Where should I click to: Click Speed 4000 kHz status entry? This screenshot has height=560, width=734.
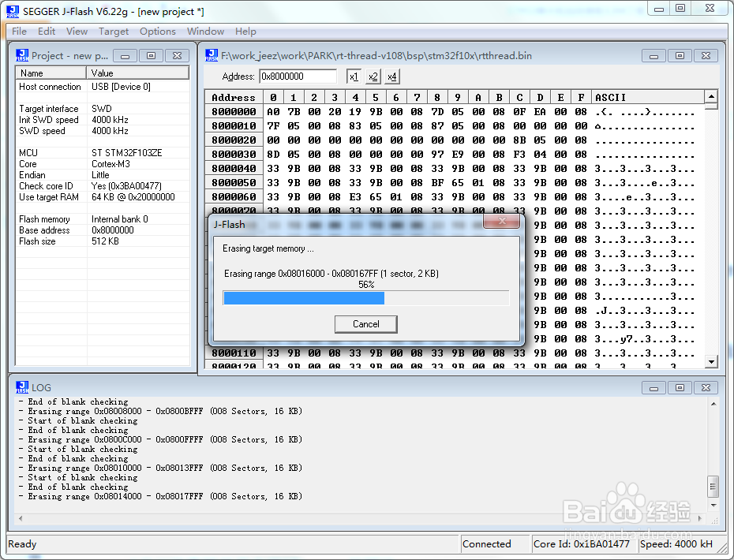pos(676,544)
